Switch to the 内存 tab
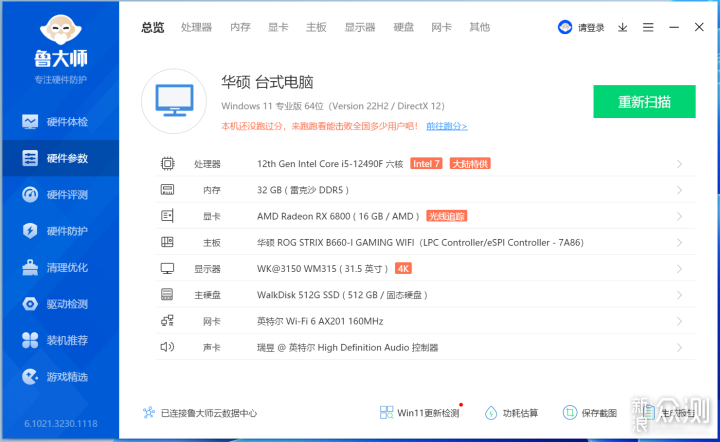The width and height of the screenshot is (720, 442). (240, 28)
